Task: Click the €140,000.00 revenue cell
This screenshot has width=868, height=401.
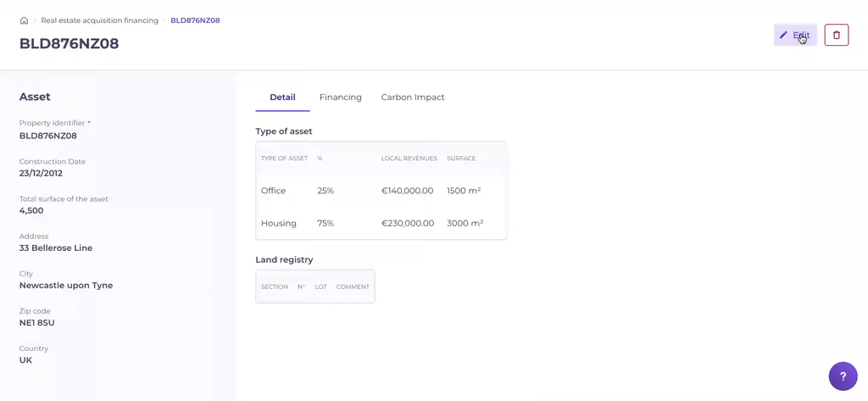Action: [x=407, y=191]
